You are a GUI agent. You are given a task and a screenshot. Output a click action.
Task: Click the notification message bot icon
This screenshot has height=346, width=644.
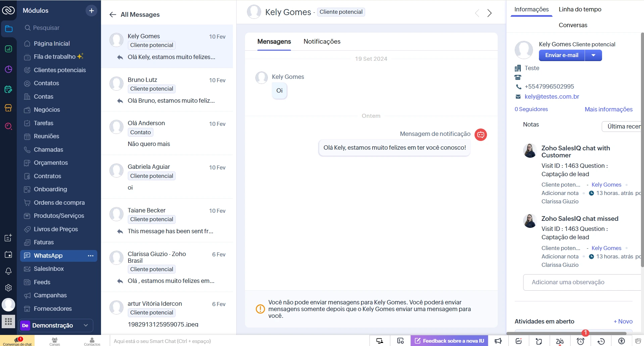click(x=481, y=135)
